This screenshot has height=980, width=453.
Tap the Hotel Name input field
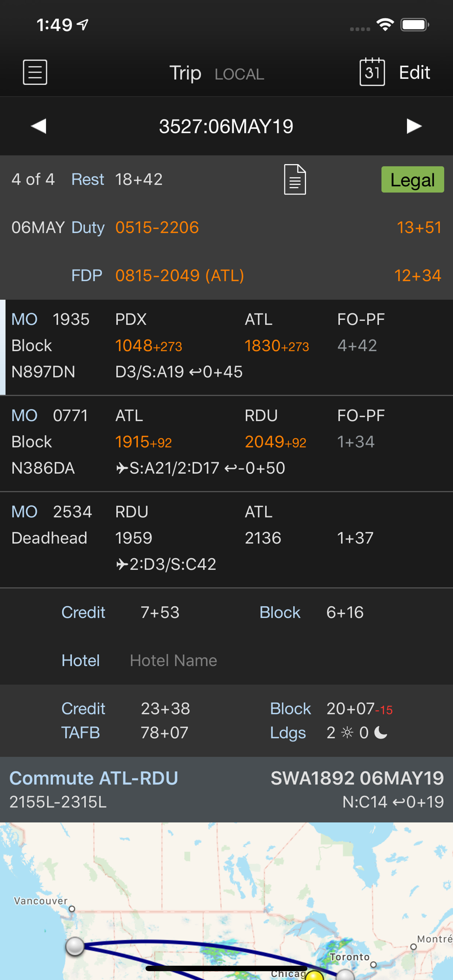coord(173,661)
